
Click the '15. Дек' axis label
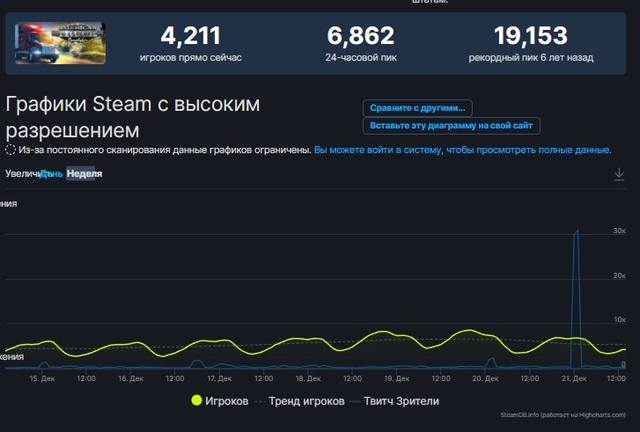click(42, 379)
